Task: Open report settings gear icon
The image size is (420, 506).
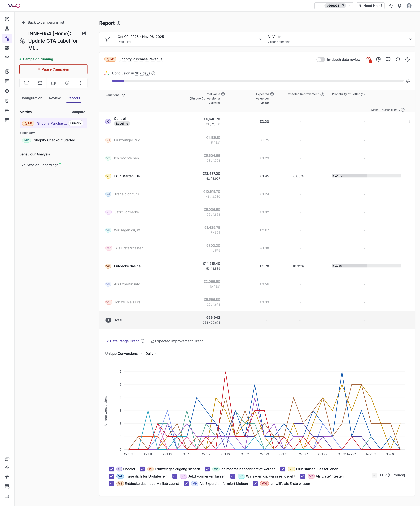Action: [407, 59]
